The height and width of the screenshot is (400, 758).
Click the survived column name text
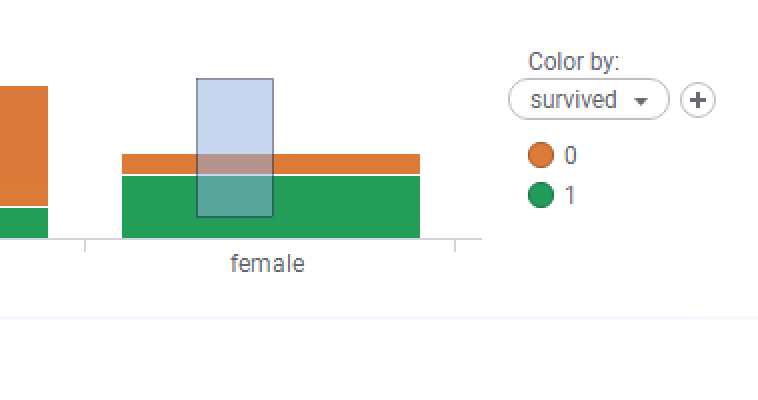pyautogui.click(x=573, y=100)
